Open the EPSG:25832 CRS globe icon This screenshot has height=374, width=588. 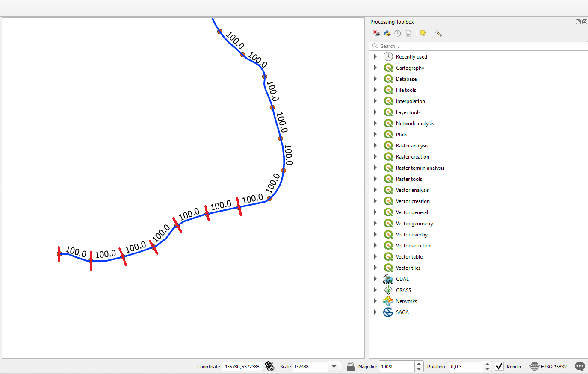tap(535, 366)
